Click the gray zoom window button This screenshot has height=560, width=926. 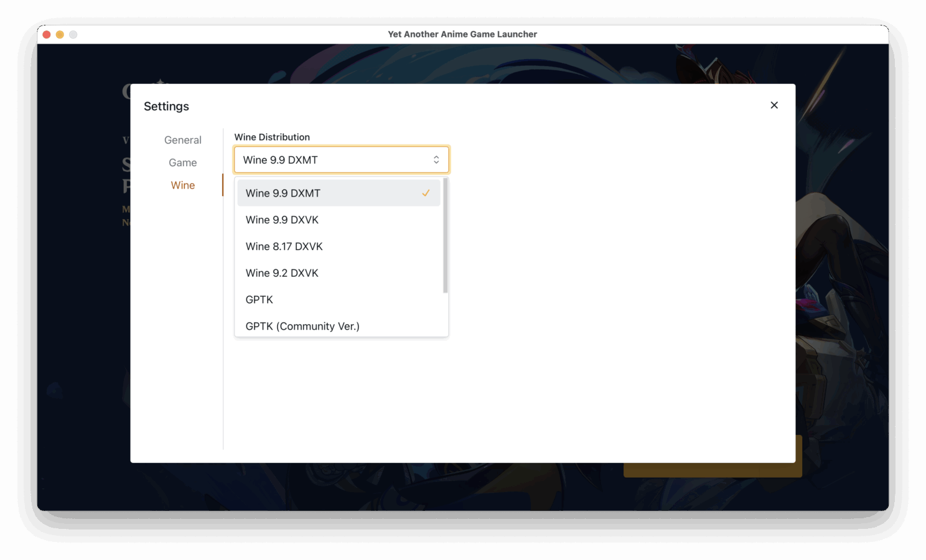pos(73,35)
